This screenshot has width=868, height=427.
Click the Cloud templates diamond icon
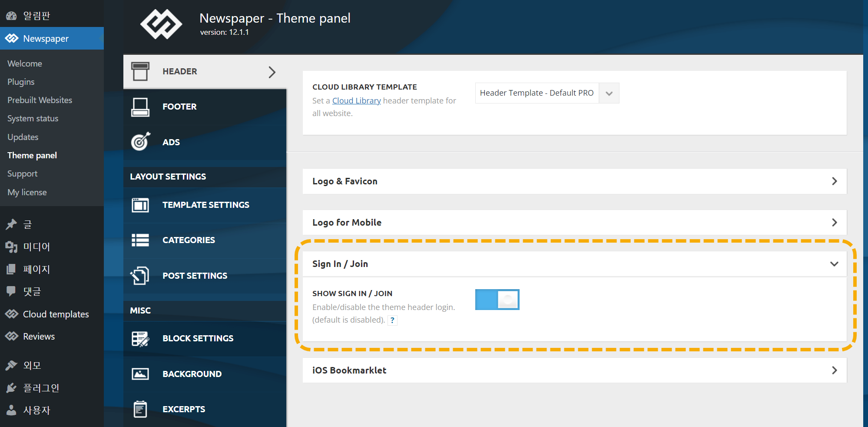[x=12, y=314]
